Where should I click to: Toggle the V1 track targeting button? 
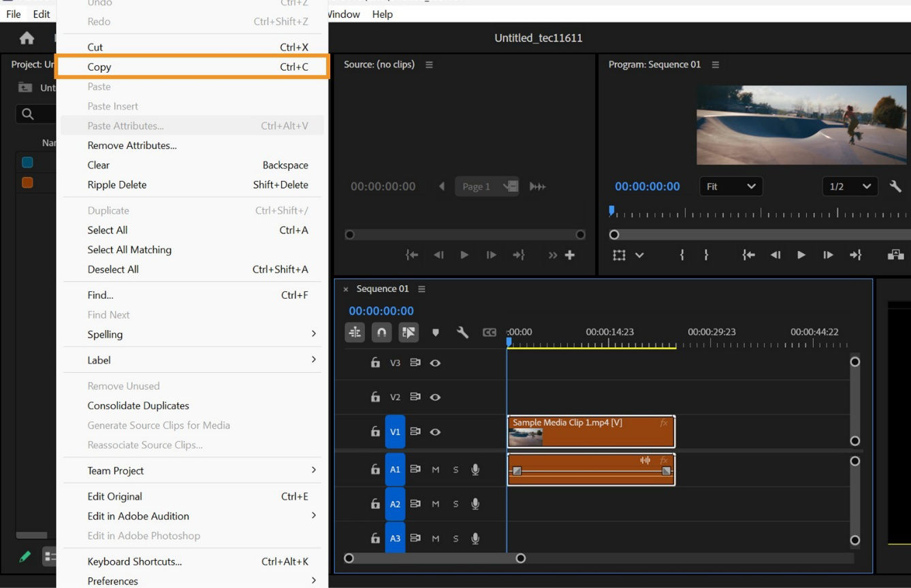point(395,431)
